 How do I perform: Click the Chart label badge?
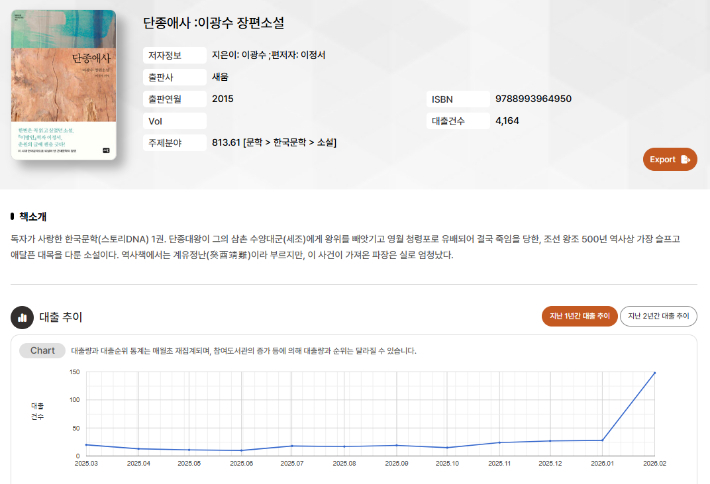coord(42,350)
